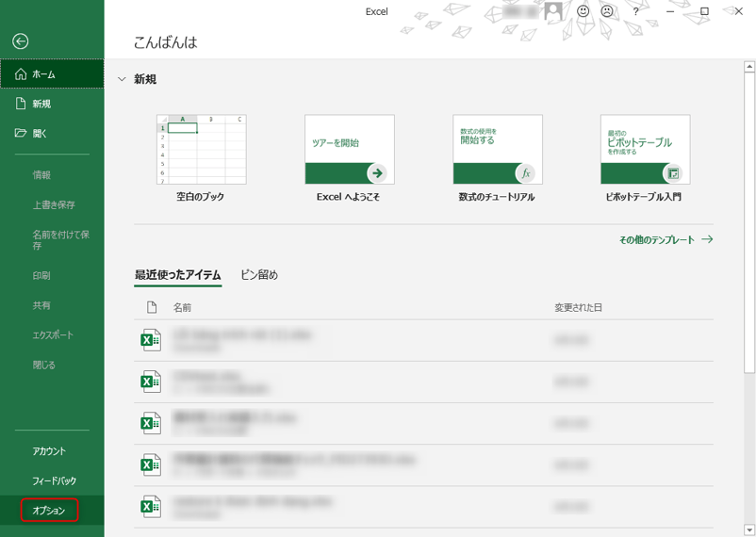Send a smile feedback face
This screenshot has height=537, width=756.
tap(583, 11)
